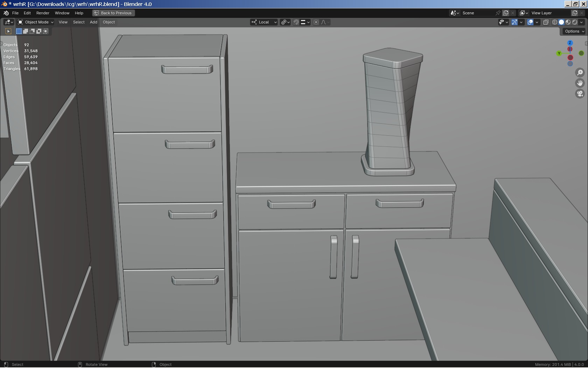Switch to Material Preview shading
Image resolution: width=588 pixels, height=368 pixels.
[x=568, y=22]
